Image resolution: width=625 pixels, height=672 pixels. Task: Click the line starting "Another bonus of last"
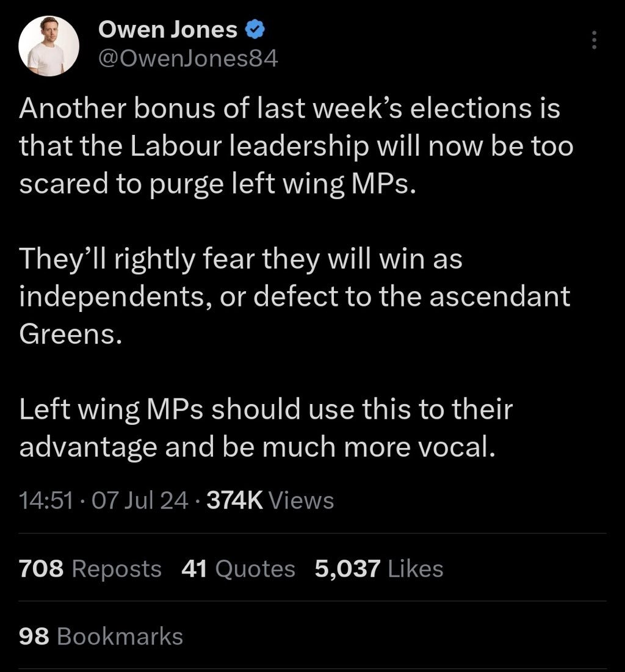pos(289,110)
